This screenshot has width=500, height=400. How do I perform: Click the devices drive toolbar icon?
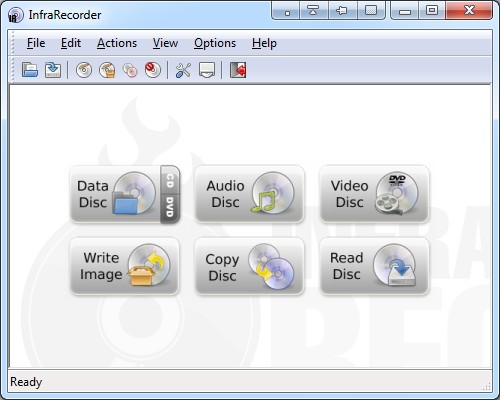tap(207, 70)
